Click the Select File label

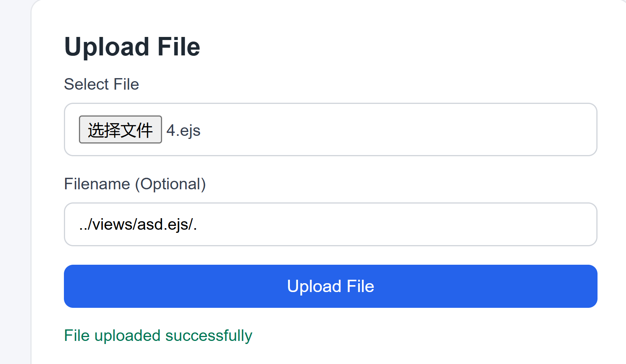[x=101, y=84]
